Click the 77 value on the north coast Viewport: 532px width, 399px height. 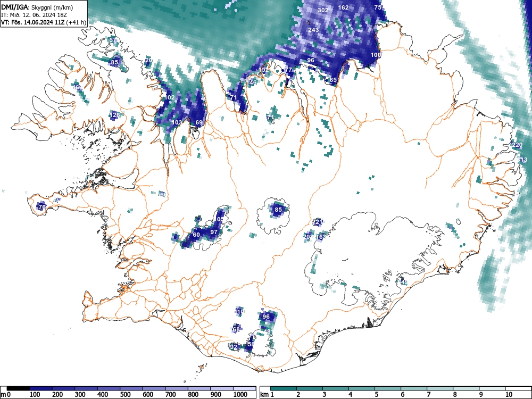[x=289, y=70]
